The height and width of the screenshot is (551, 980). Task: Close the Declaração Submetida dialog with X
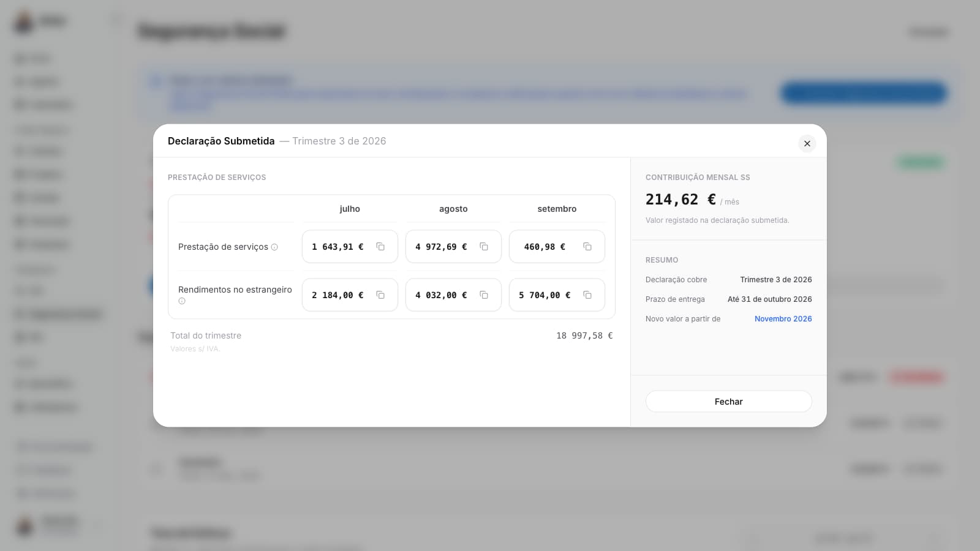(807, 143)
